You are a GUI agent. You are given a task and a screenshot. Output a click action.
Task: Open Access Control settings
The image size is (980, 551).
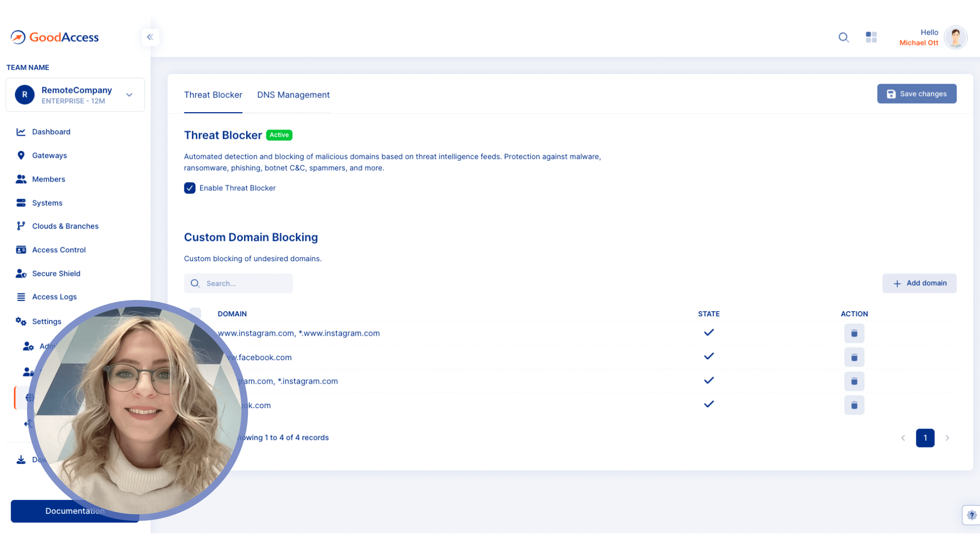(x=59, y=249)
